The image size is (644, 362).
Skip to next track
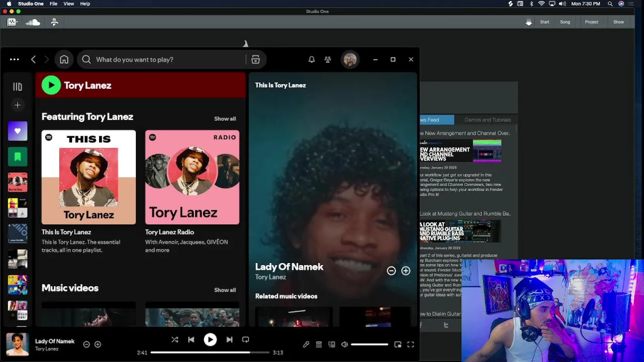click(x=229, y=339)
